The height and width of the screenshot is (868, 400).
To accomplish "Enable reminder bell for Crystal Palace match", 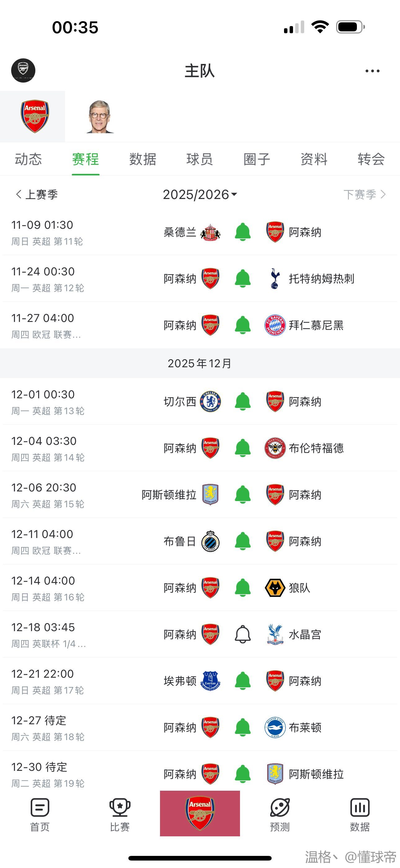I will click(x=243, y=635).
